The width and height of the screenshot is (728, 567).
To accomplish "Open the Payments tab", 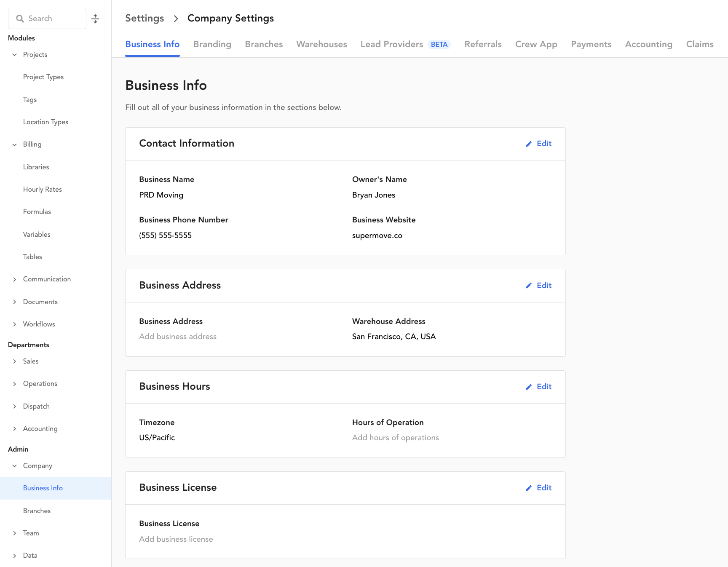I will coord(591,44).
